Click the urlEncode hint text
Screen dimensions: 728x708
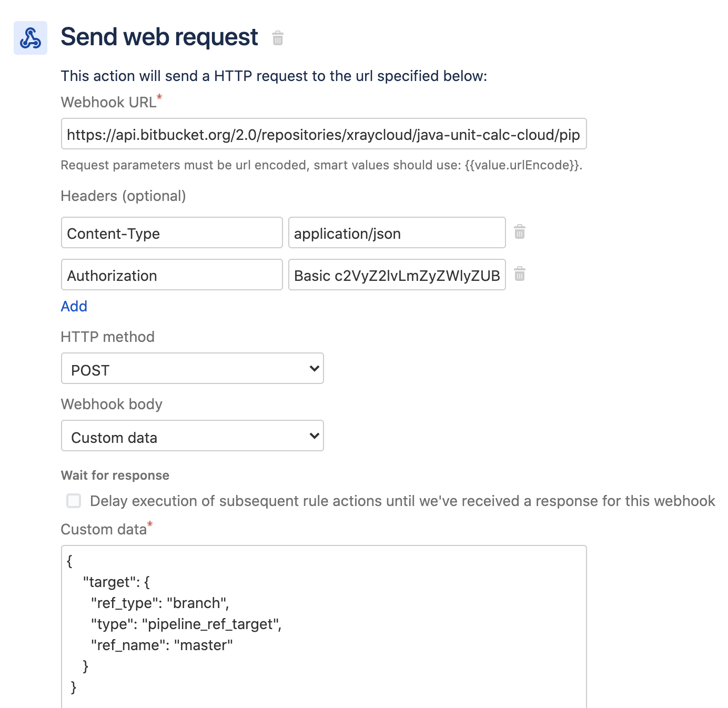pyautogui.click(x=321, y=165)
